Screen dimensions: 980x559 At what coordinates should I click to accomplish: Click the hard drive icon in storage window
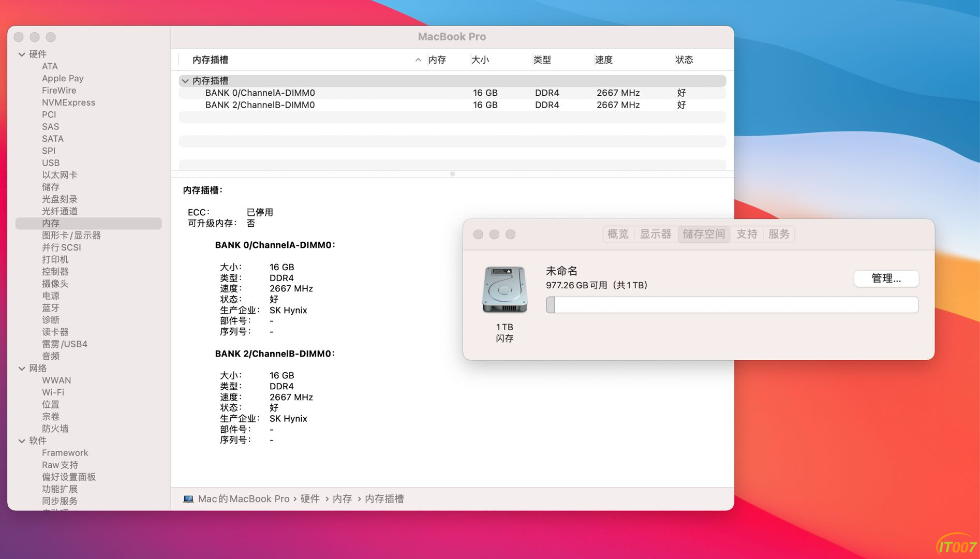[x=504, y=289]
